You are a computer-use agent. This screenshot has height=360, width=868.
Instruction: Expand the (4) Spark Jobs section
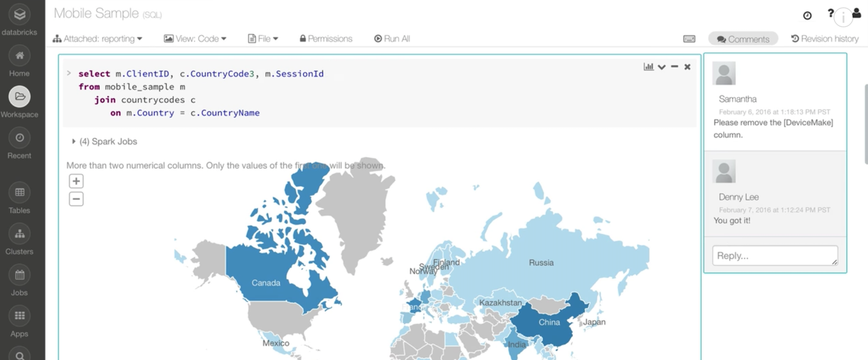tap(105, 142)
